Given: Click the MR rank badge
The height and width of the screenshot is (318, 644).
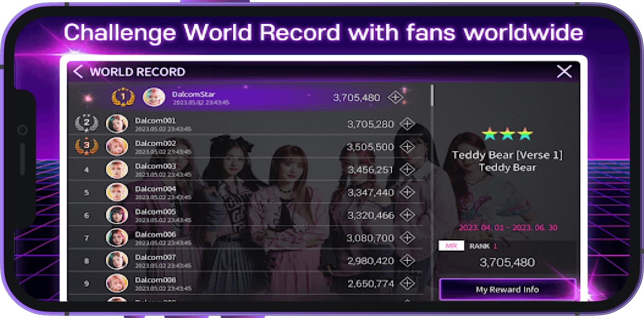Looking at the screenshot, I should coord(451,246).
